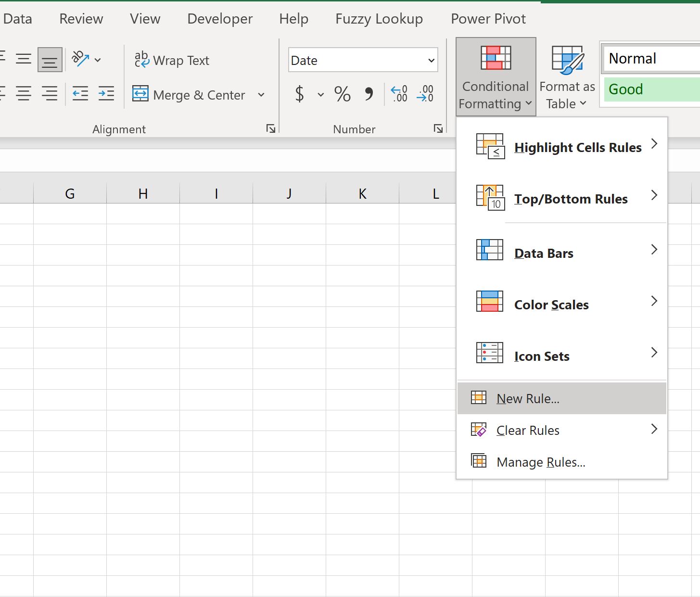
Task: Open the Power Pivot tab
Action: click(x=488, y=19)
